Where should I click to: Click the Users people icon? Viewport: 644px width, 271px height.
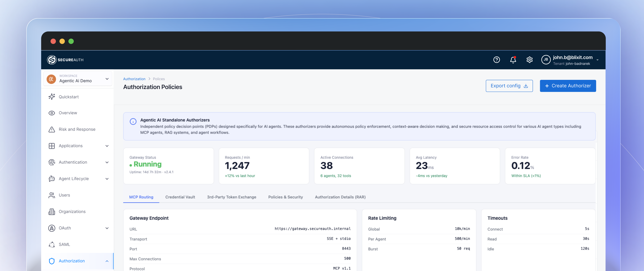[x=51, y=195]
